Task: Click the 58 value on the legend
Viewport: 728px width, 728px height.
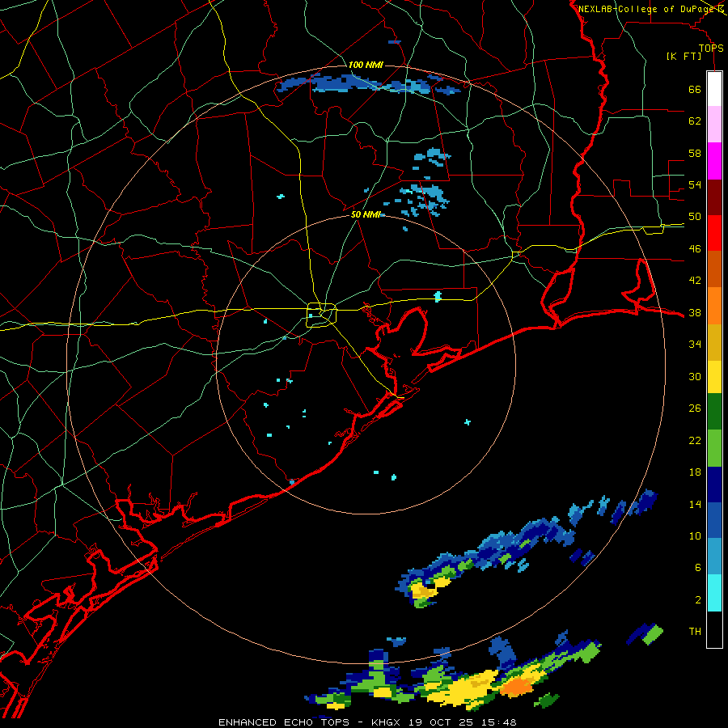Action: (x=695, y=153)
